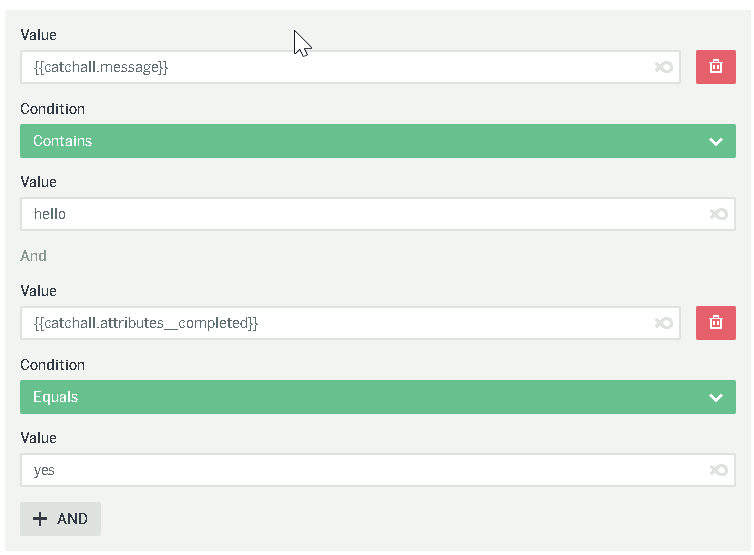Open variable picker in the yes field
Screen dimensions: 754x555
(x=719, y=470)
